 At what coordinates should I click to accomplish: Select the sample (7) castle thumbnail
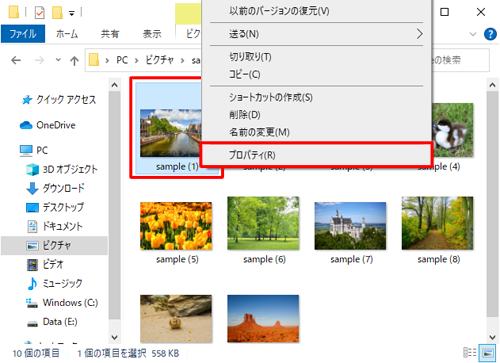[350, 226]
